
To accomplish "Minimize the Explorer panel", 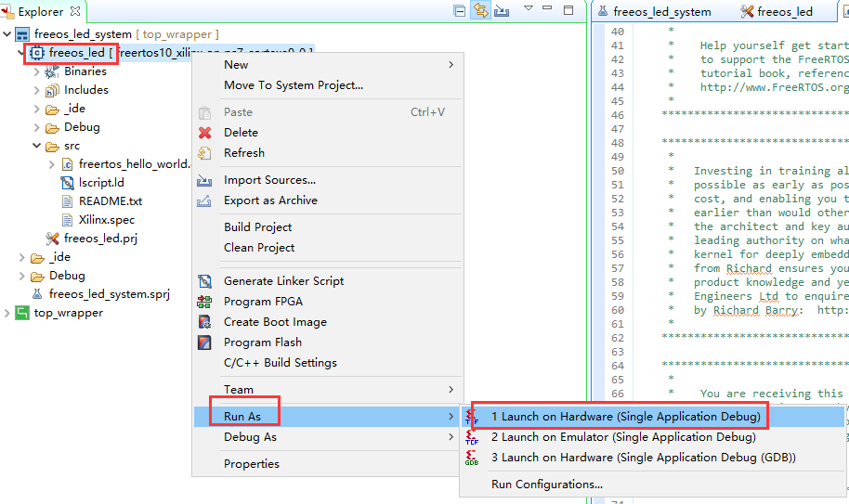I will 547,8.
